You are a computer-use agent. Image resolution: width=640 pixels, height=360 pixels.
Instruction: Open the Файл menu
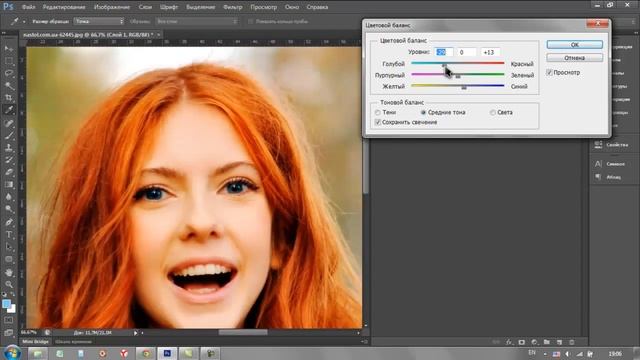[x=28, y=7]
